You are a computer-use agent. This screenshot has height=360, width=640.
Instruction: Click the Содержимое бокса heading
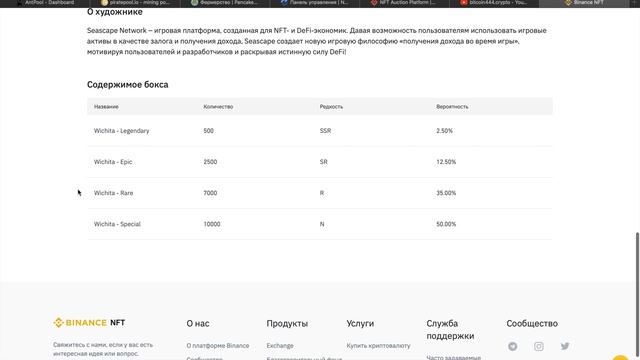pyautogui.click(x=127, y=84)
